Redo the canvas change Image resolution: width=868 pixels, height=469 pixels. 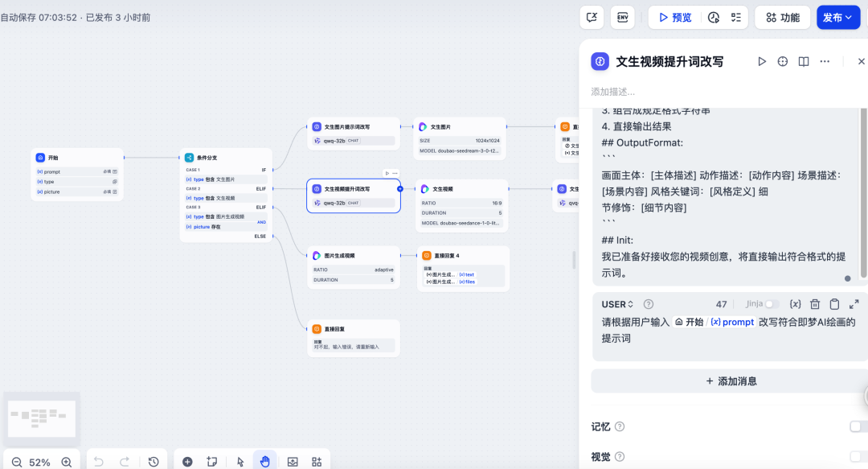click(x=125, y=461)
